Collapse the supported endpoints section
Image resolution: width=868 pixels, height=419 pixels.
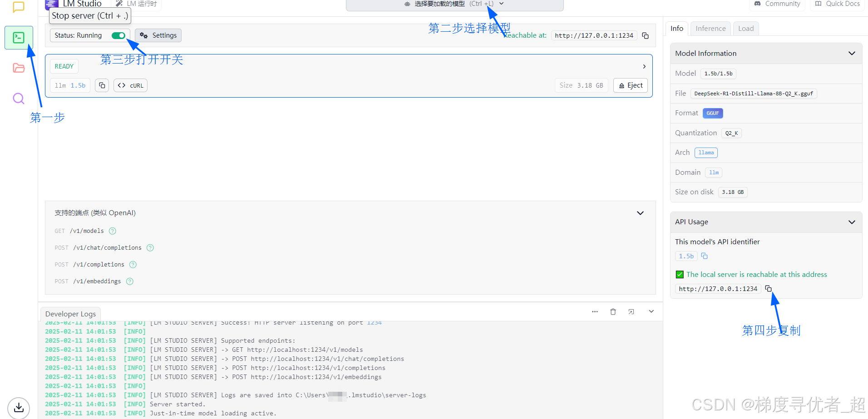click(640, 213)
